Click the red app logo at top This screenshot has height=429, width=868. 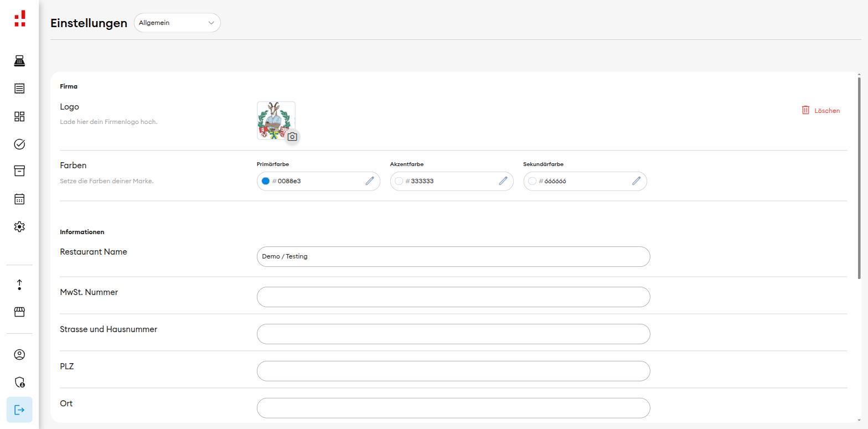20,18
